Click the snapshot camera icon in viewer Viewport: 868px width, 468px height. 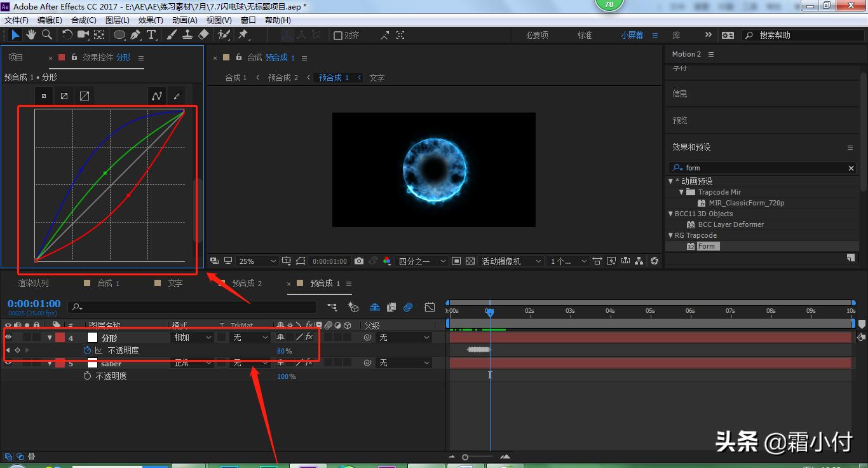359,261
